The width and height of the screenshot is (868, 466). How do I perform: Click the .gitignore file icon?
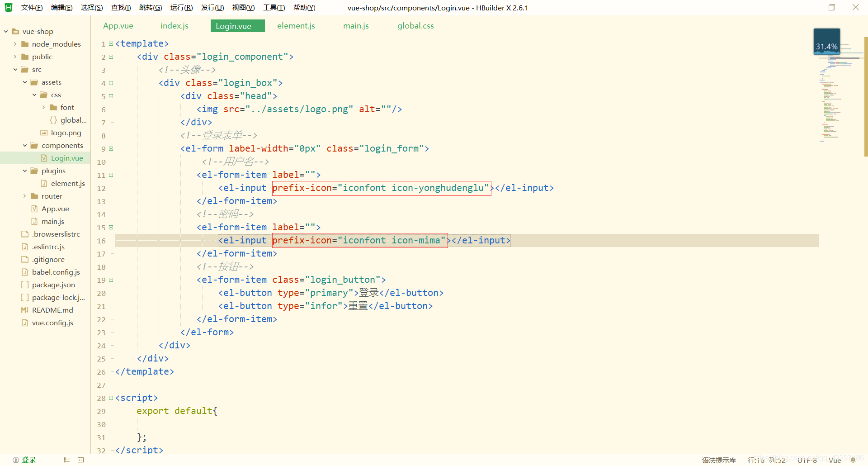25,259
